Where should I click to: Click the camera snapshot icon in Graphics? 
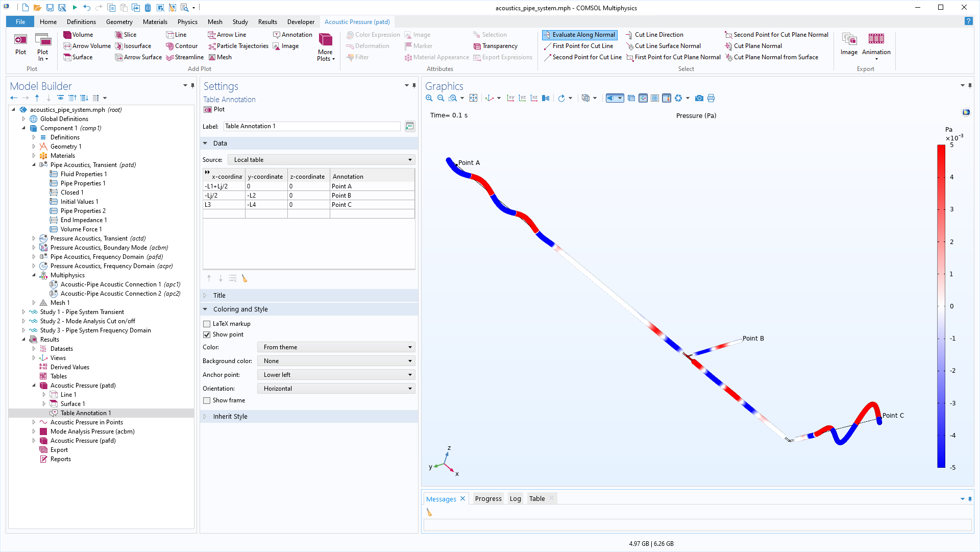(x=699, y=98)
